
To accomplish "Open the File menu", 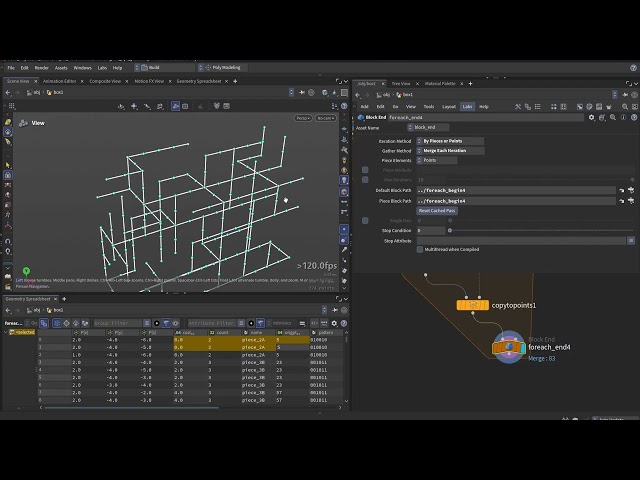I will click(x=11, y=68).
